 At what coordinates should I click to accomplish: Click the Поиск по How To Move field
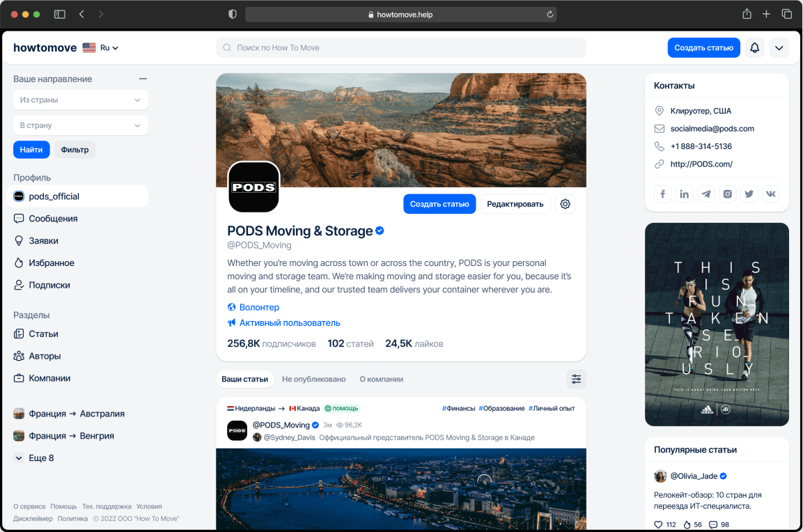point(400,48)
